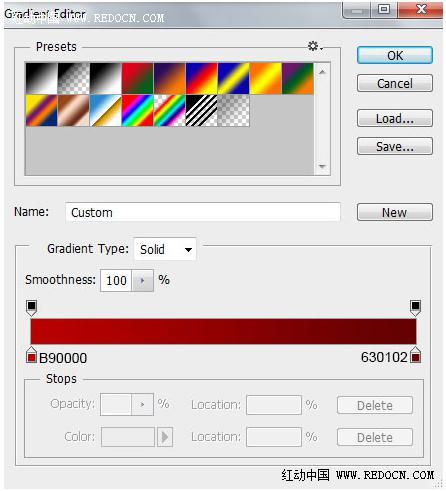Open the Gradient Type dropdown

point(165,249)
